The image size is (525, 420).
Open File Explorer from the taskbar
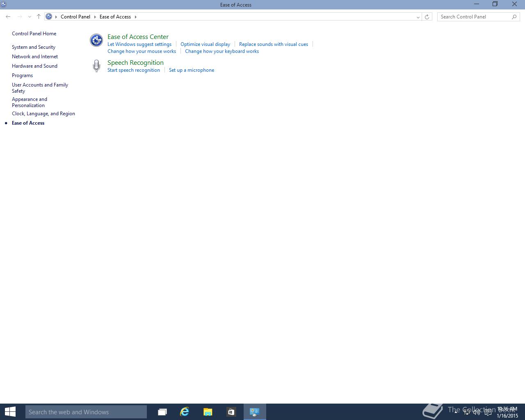pos(208,412)
